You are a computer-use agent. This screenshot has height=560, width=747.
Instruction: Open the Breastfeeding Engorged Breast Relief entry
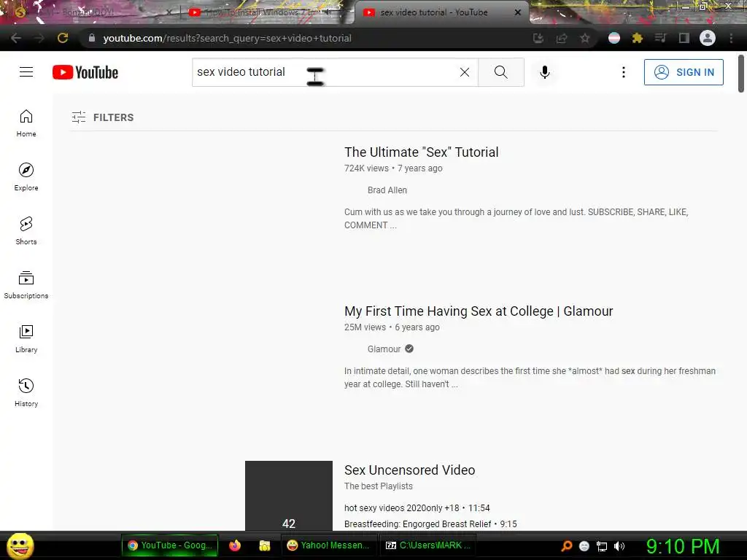430,524
